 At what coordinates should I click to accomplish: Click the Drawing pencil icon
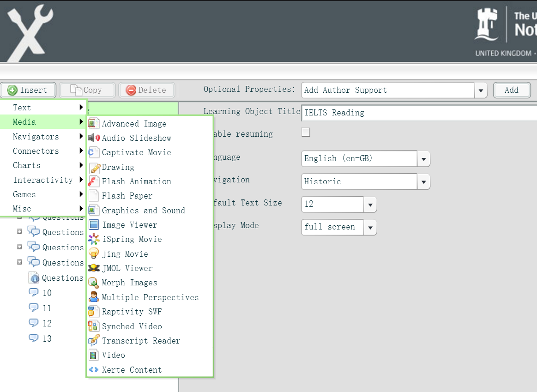pyautogui.click(x=95, y=168)
